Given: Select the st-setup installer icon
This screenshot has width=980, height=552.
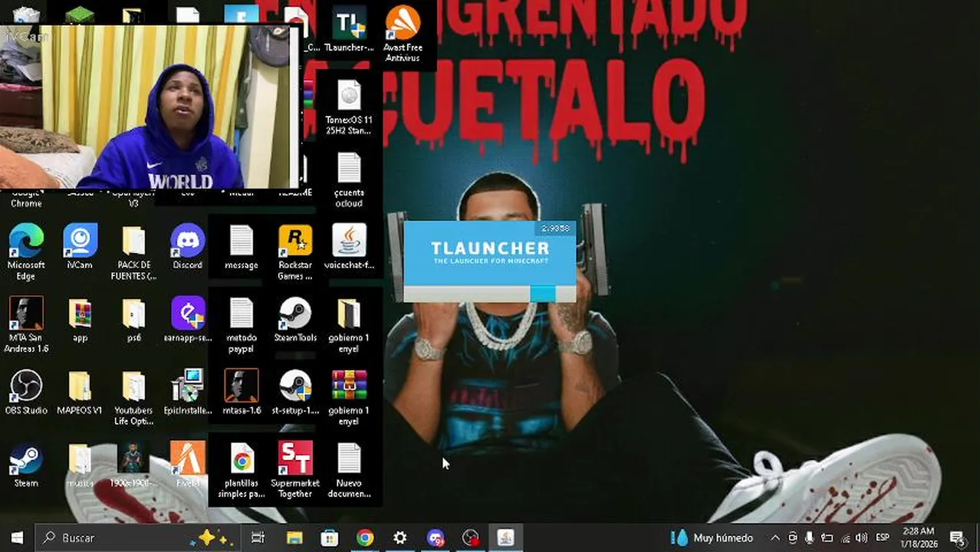Looking at the screenshot, I should click(295, 393).
